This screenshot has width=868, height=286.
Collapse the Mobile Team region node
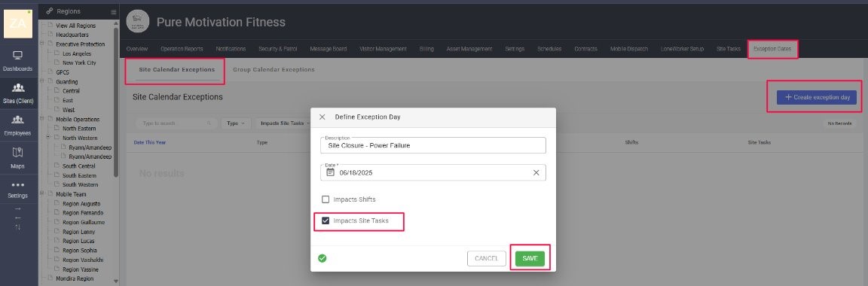[42, 194]
